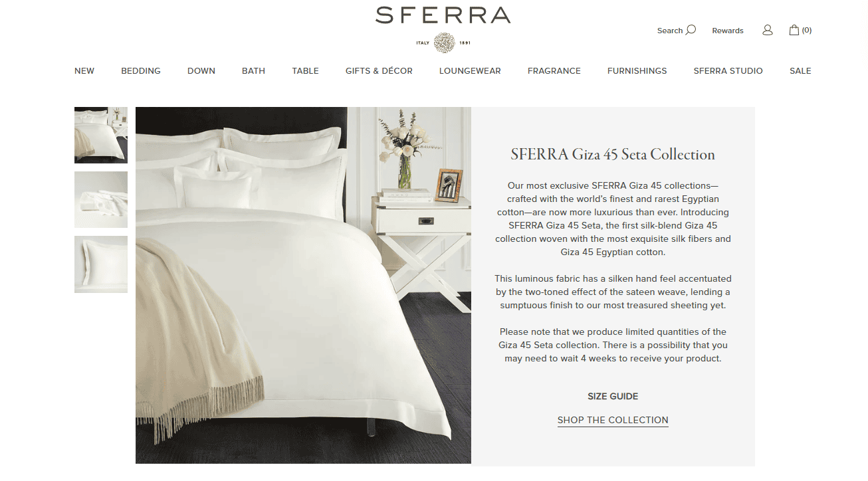Open the BATH menu
The width and height of the screenshot is (868, 481).
253,71
